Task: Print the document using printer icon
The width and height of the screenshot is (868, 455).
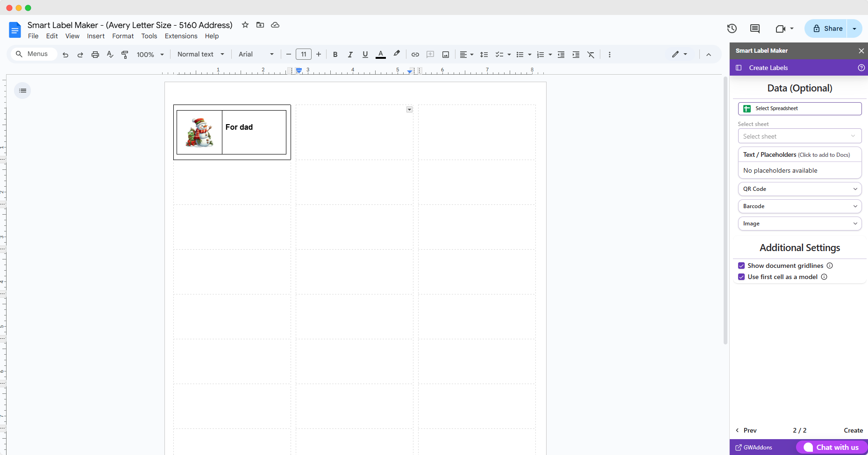Action: [95, 55]
